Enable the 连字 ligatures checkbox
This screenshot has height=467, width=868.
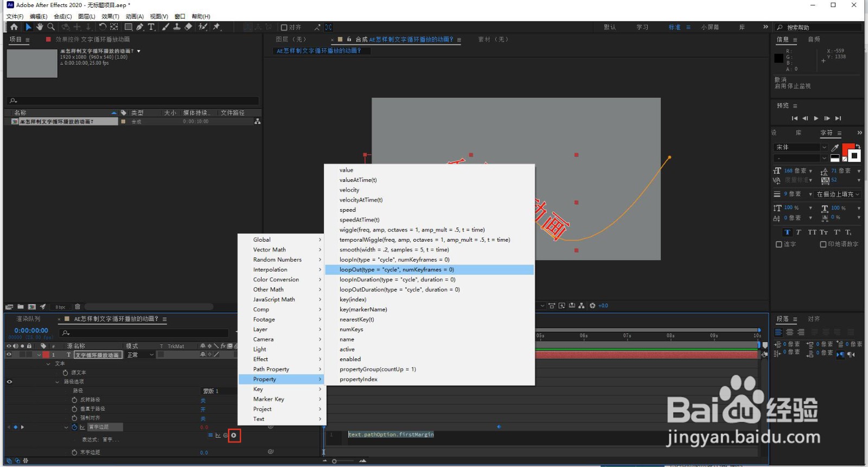779,244
